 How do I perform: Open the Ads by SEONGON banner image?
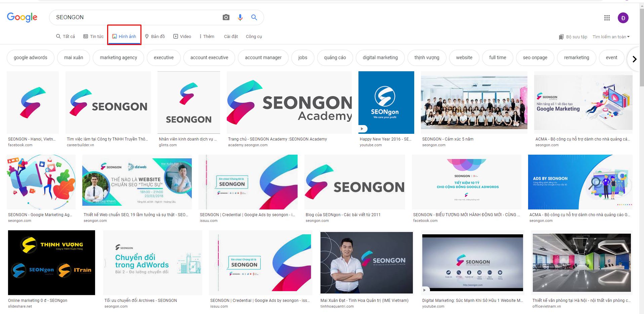point(580,182)
